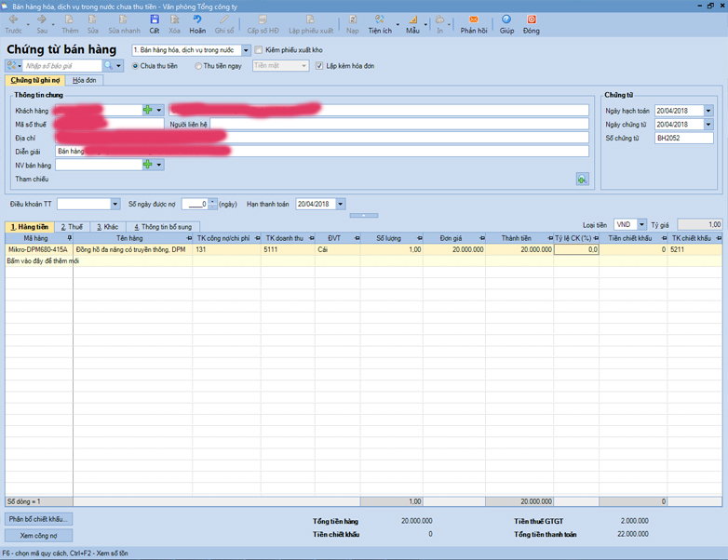Open the Tiện ích dropdown arrow
This screenshot has width=728, height=560.
point(398,24)
